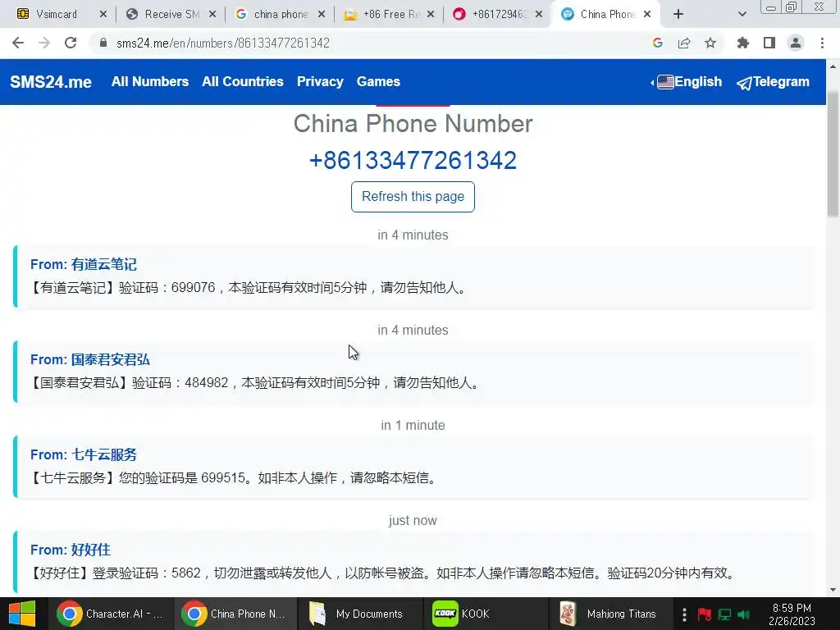Click the 'in 1 minute' timestamp

pyautogui.click(x=413, y=426)
